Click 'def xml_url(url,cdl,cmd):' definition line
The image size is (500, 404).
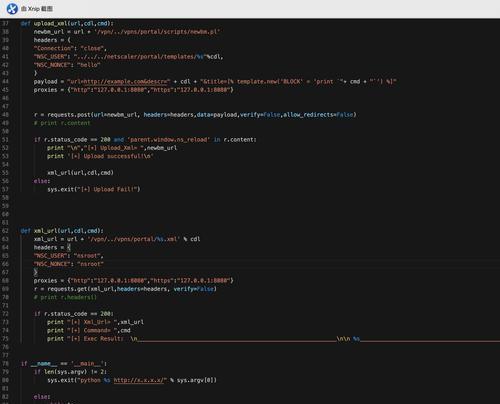62,231
